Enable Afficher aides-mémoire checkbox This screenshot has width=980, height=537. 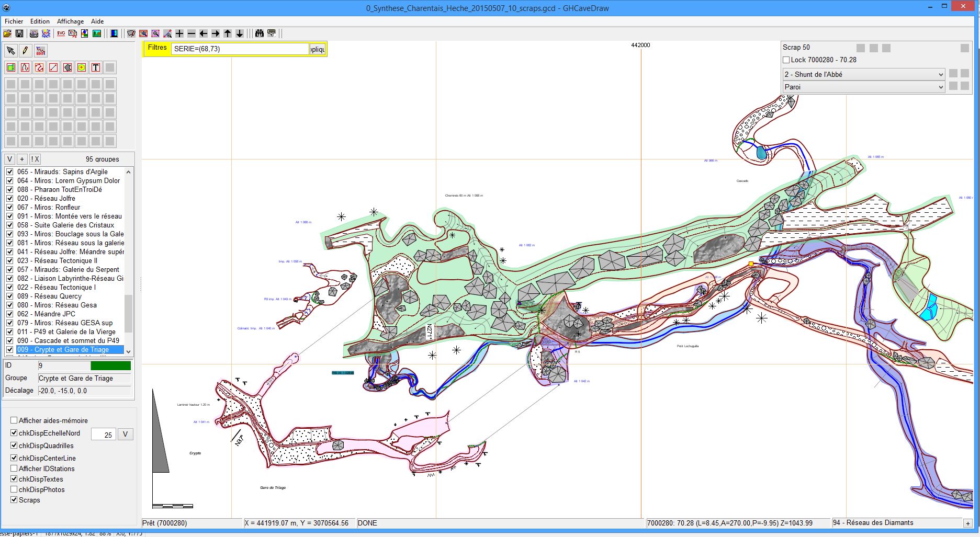pos(14,420)
